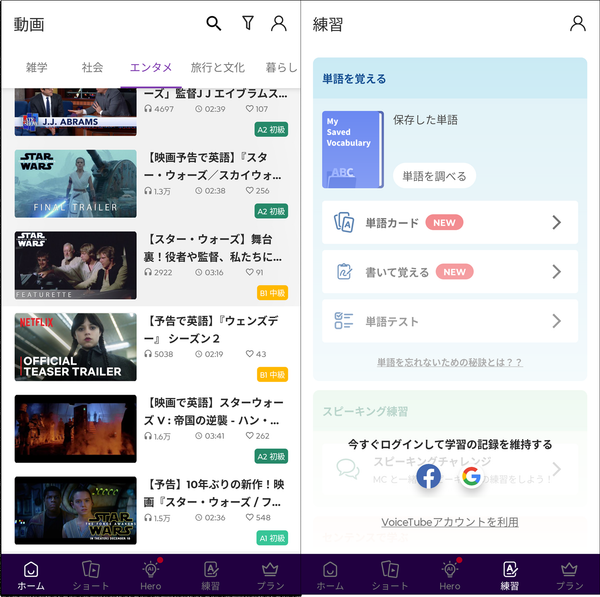Tap 練習 icon in left bottom bar
The height and width of the screenshot is (597, 600).
click(210, 569)
